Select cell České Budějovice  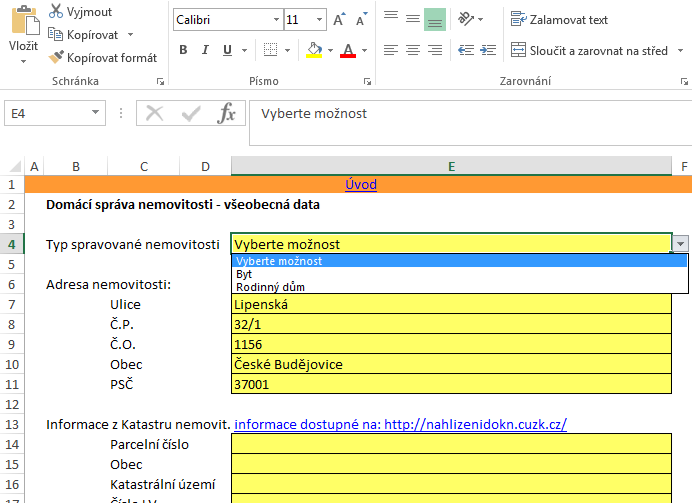[x=451, y=364]
